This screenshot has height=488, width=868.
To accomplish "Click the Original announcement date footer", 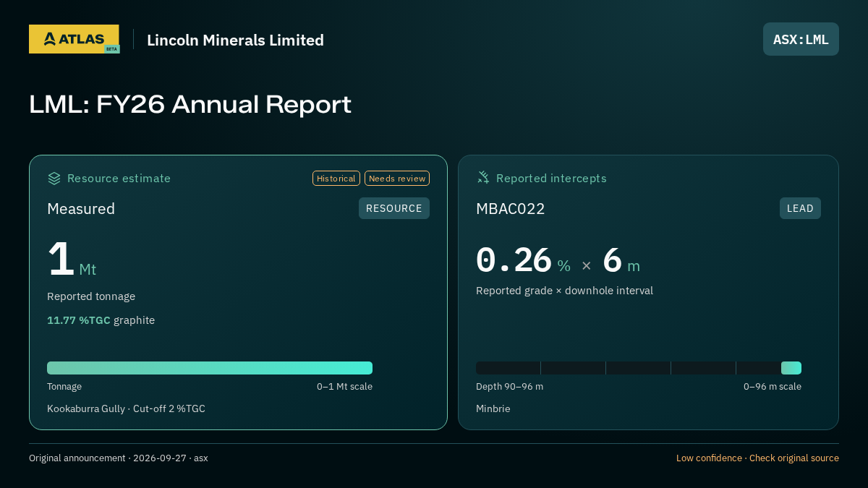I will (x=119, y=458).
